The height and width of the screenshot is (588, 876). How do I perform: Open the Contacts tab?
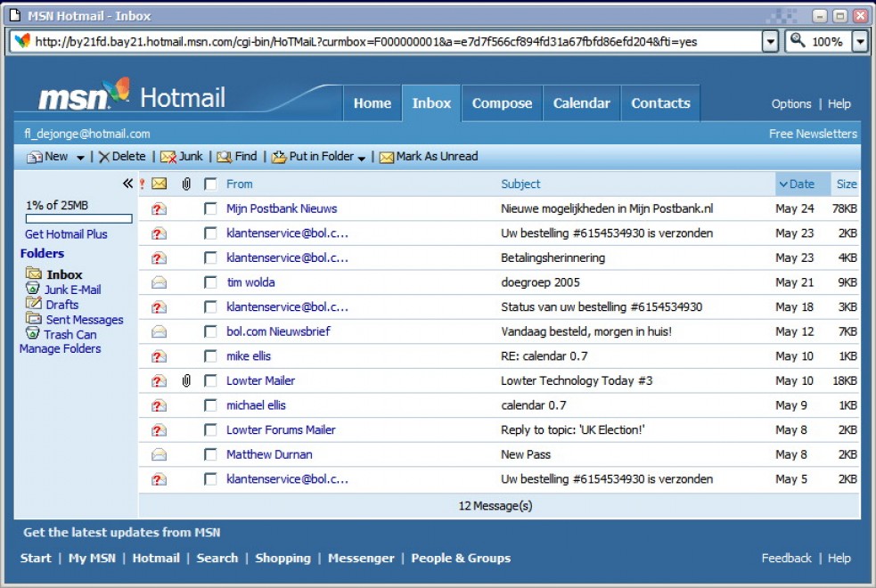tap(660, 103)
